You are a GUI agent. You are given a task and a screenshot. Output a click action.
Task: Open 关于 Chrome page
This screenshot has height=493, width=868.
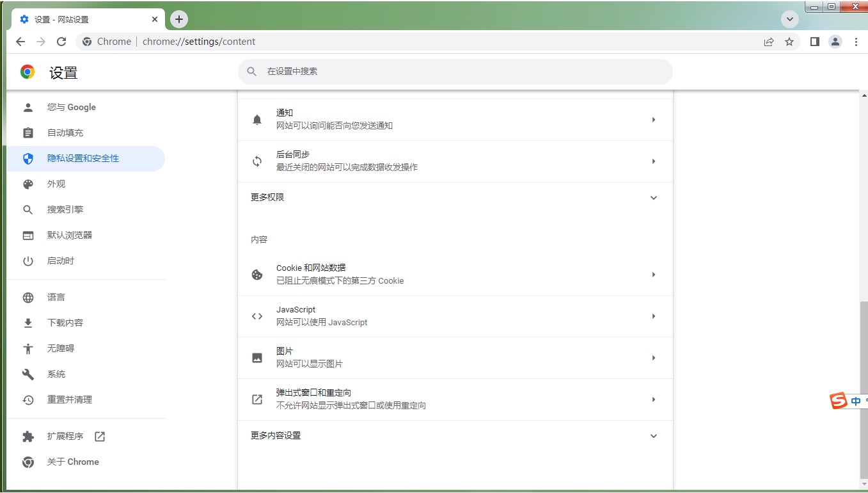(x=86, y=462)
